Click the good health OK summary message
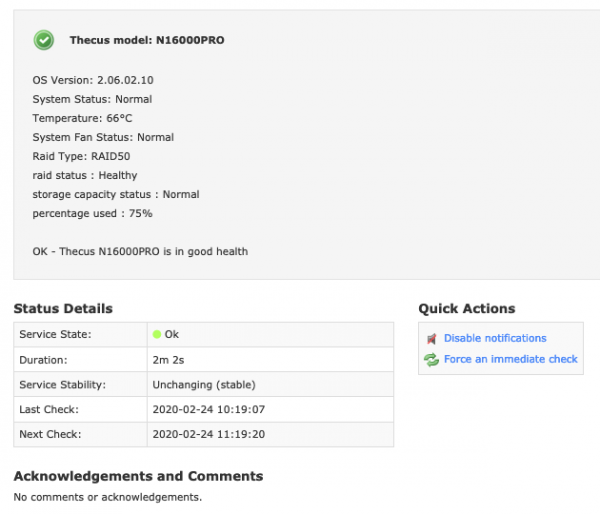 click(x=140, y=251)
